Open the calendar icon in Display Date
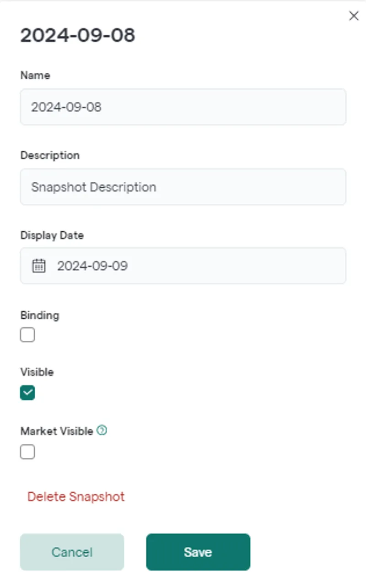The image size is (366, 588). [39, 266]
